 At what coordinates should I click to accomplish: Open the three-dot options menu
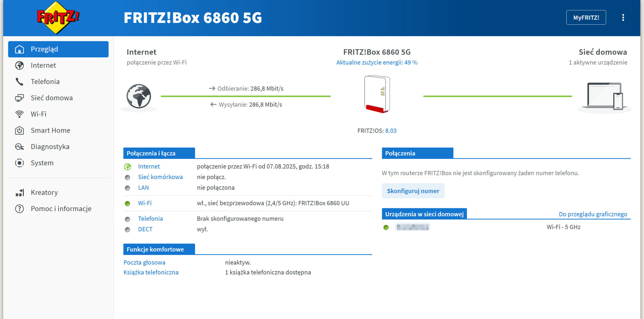pos(623,18)
